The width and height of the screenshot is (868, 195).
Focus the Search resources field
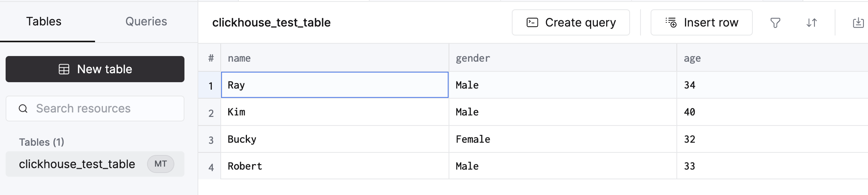[101, 109]
